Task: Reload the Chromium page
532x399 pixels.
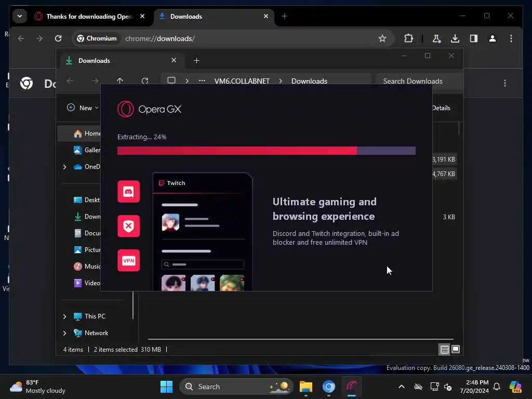Action: click(58, 38)
